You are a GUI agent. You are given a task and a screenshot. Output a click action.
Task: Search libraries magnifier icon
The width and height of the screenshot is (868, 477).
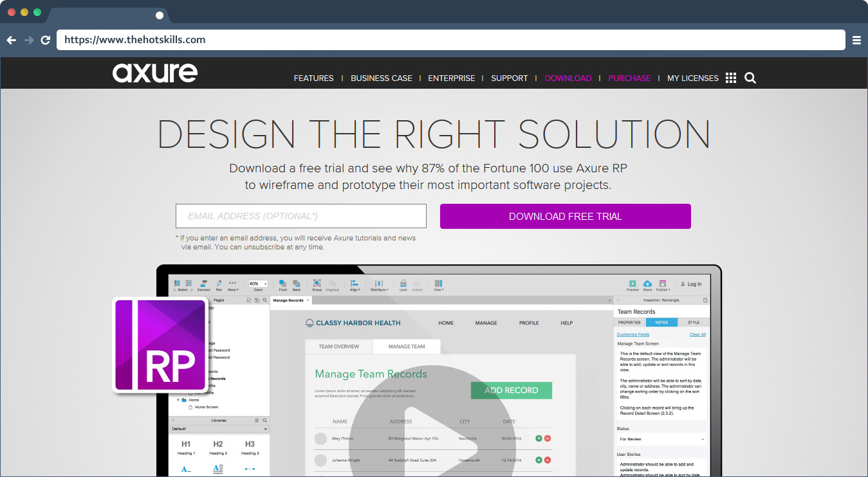click(264, 420)
